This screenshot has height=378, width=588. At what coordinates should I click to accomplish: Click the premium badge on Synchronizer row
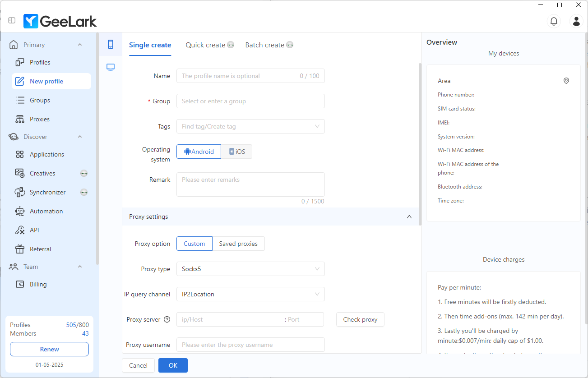pos(84,192)
